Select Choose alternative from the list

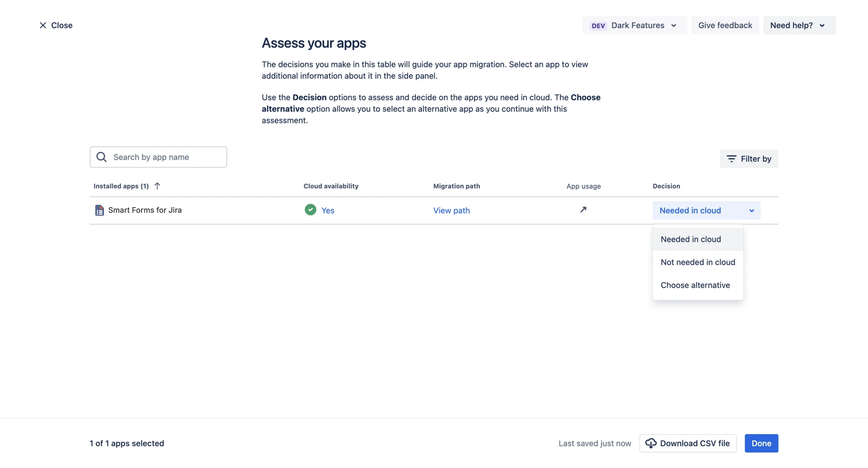tap(695, 285)
